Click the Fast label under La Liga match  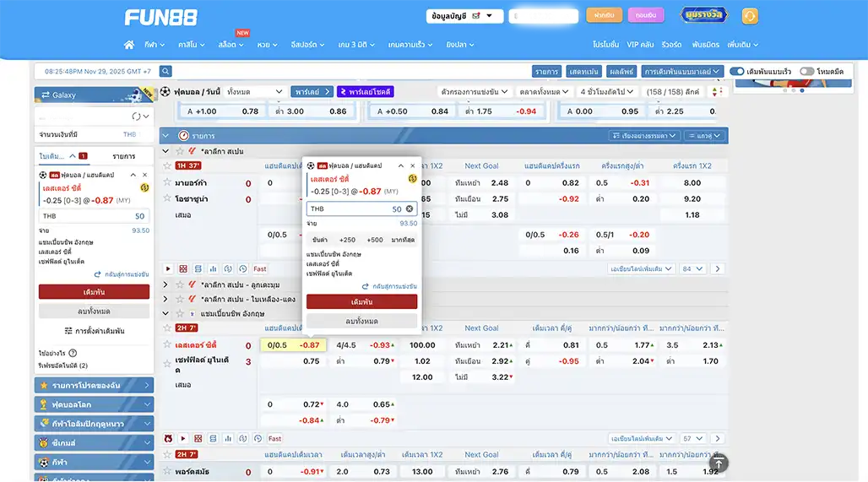pyautogui.click(x=259, y=269)
